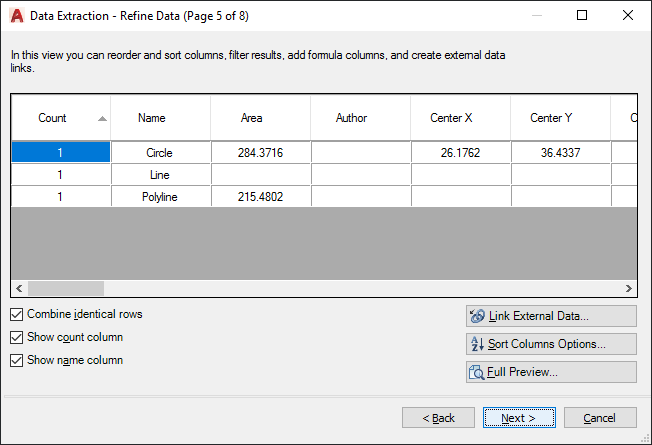Close the Data Extraction dialog
Image resolution: width=652 pixels, height=445 pixels.
pos(628,15)
